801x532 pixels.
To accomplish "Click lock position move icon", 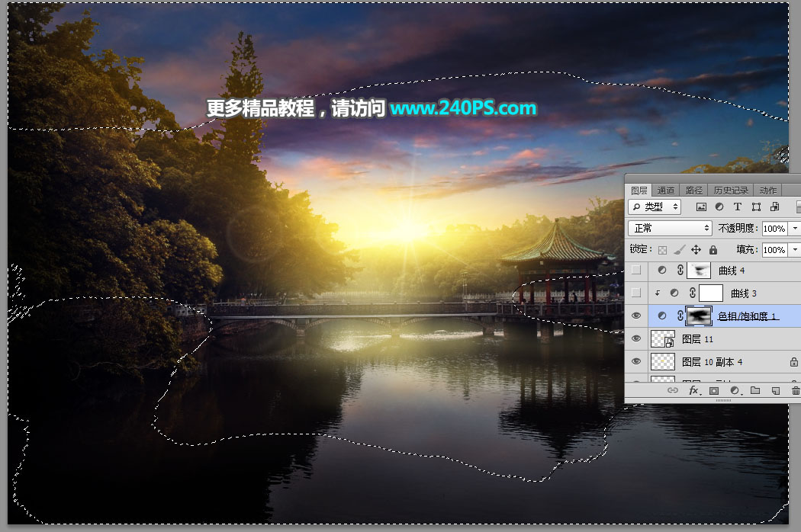I will 696,250.
